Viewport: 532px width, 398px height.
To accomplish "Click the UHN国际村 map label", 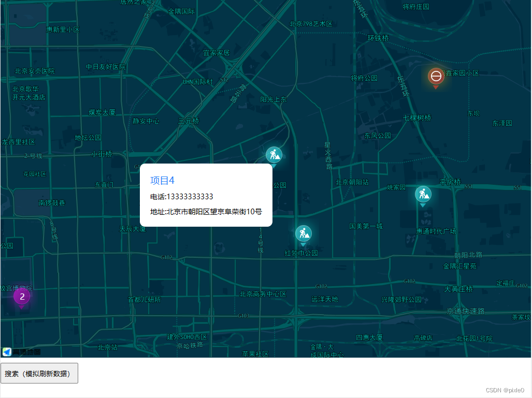I will click(x=197, y=82).
